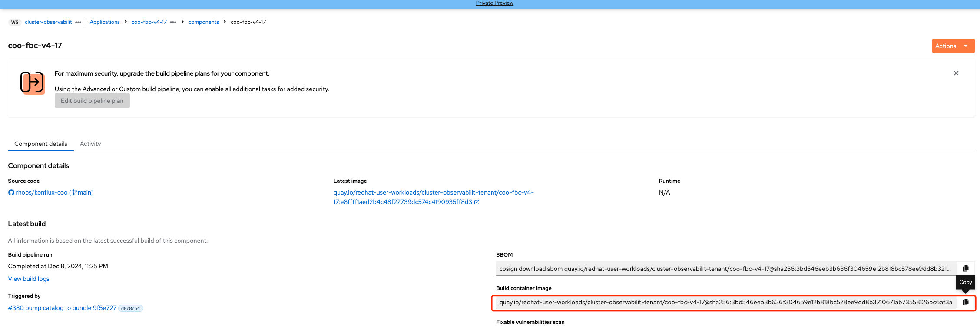Click the coo-fbc-v4-17 page heading
980x333 pixels.
point(35,46)
